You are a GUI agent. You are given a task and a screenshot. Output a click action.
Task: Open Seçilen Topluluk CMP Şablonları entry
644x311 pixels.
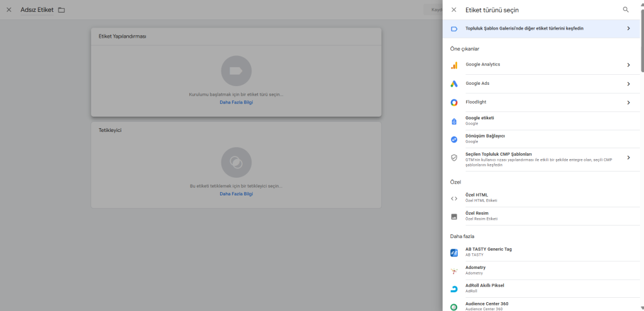point(541,160)
